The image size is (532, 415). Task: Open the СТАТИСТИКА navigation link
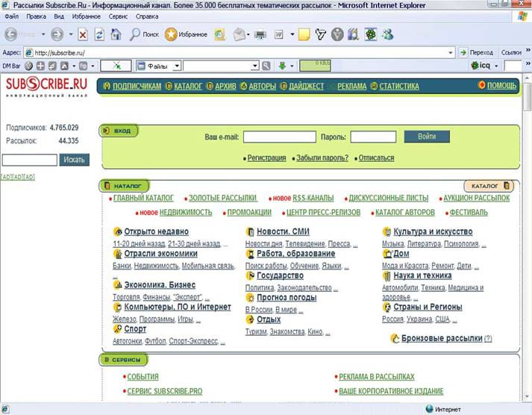[x=399, y=86]
